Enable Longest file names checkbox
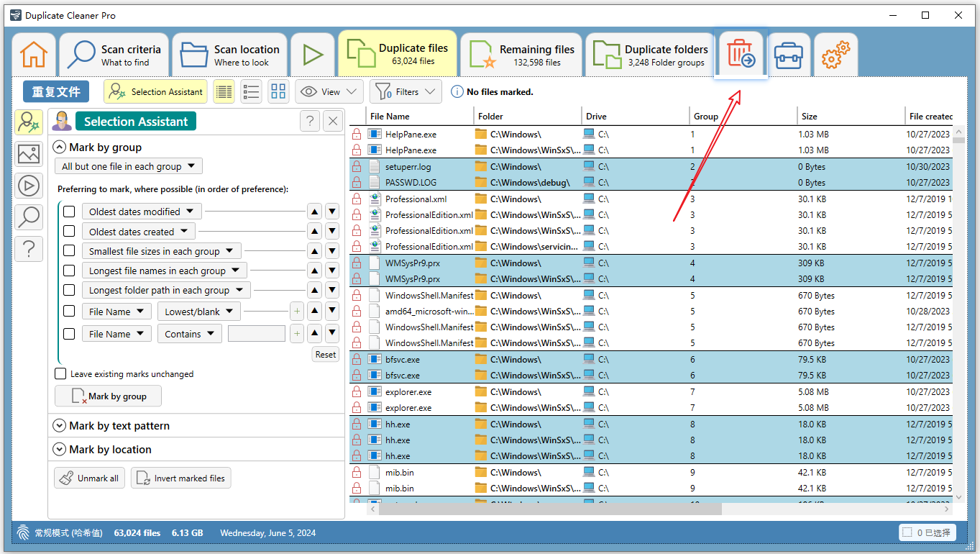Image resolution: width=980 pixels, height=554 pixels. click(x=69, y=271)
